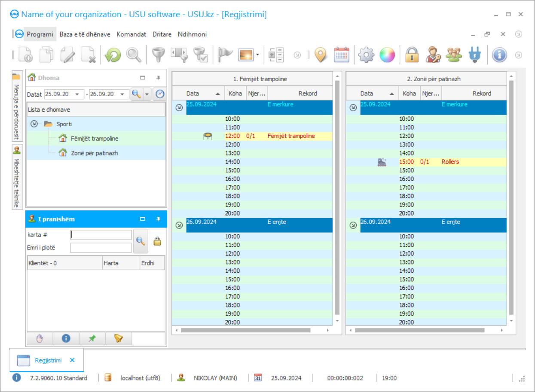Open the Komandat menu
The image size is (535, 392).
pyautogui.click(x=131, y=34)
